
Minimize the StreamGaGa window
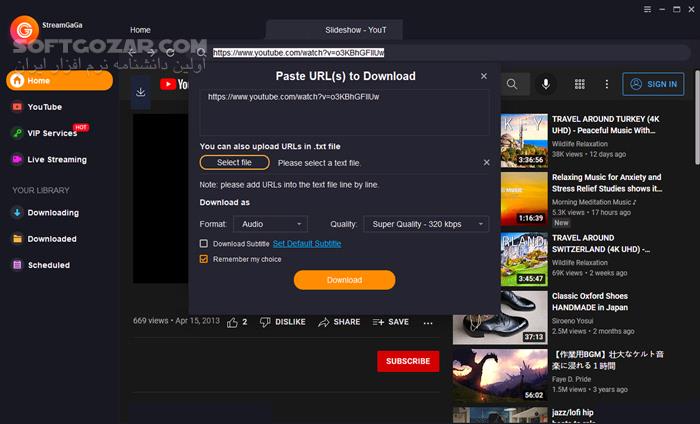point(662,9)
